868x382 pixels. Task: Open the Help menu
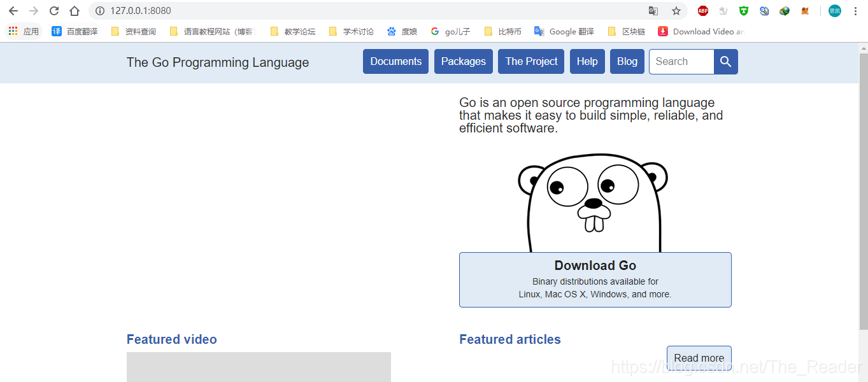point(587,62)
